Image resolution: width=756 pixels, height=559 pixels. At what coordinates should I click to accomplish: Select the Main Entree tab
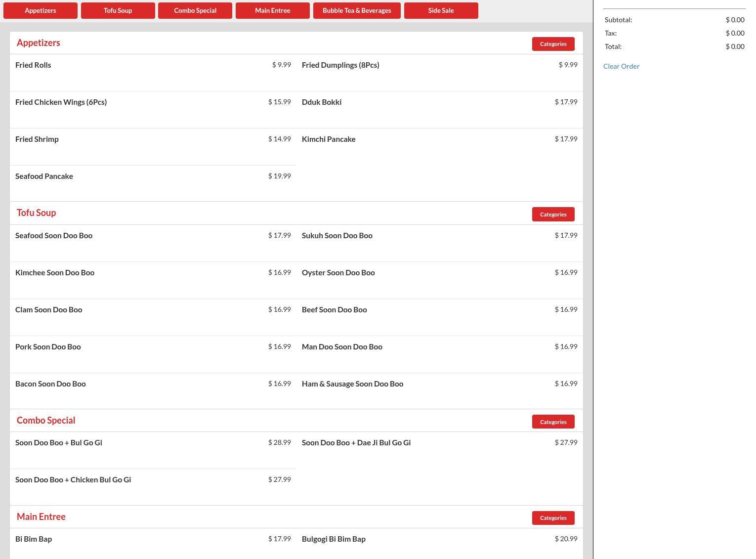(273, 10)
